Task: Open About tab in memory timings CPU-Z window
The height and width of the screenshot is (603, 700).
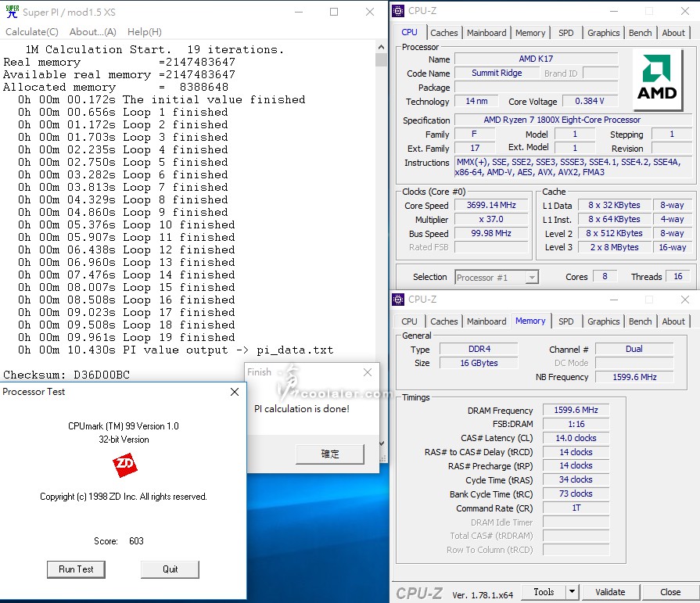Action: pyautogui.click(x=673, y=321)
